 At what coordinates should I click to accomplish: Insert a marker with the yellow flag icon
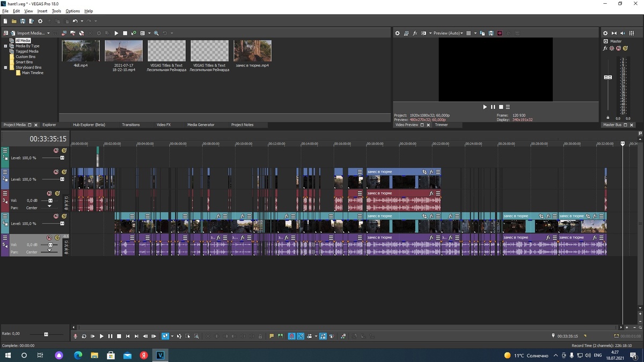272,336
